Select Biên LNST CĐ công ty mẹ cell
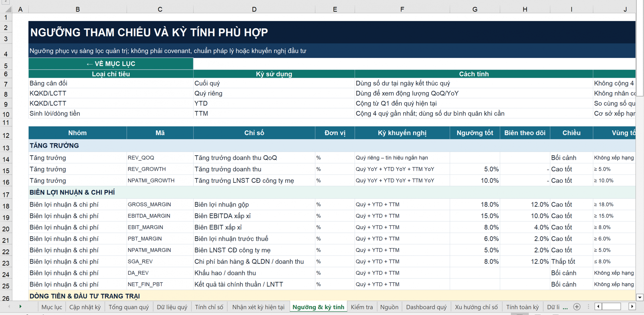644x315 pixels. [x=254, y=250]
